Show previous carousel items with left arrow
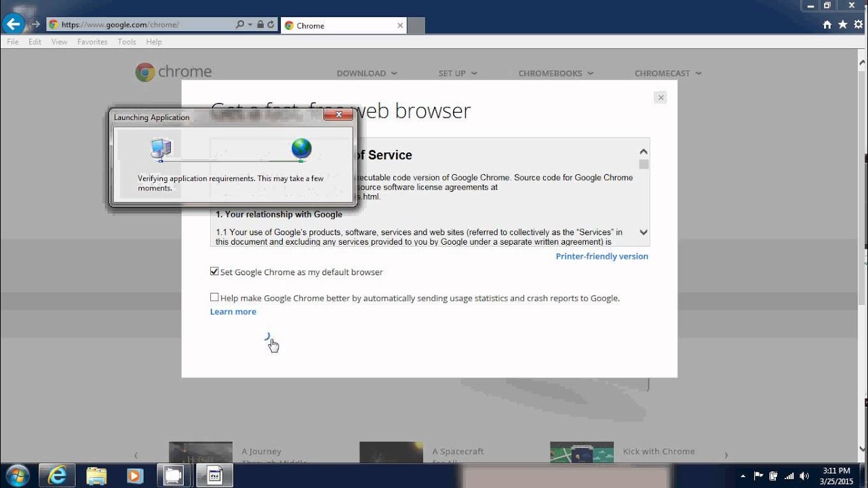The height and width of the screenshot is (488, 868). coord(136,455)
